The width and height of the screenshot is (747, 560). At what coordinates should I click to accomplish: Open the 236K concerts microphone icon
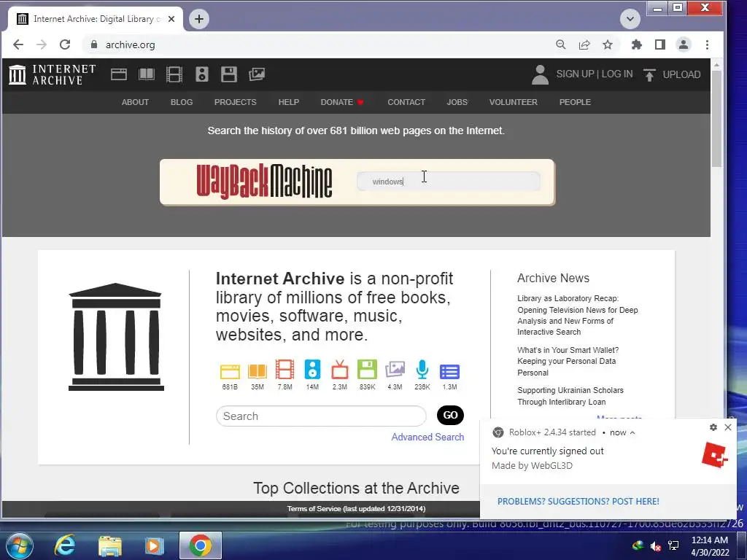point(422,370)
